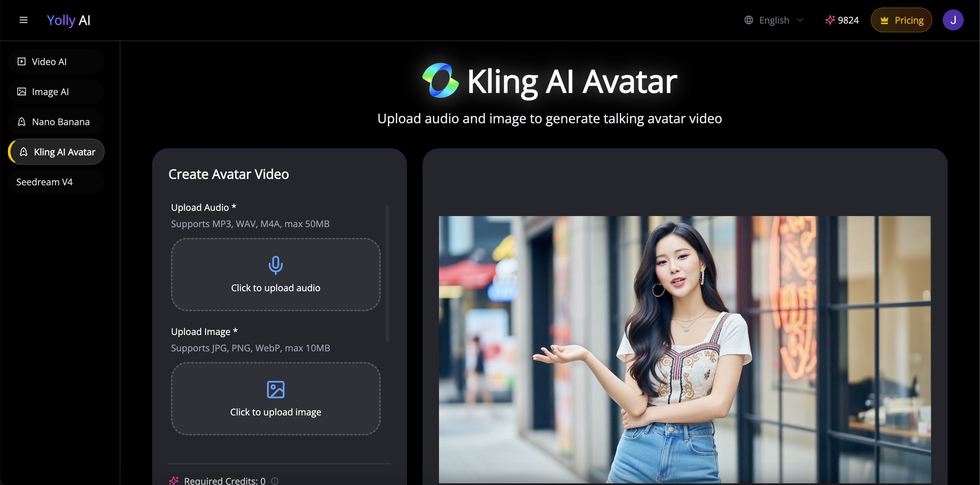The image size is (980, 485).
Task: Click the Video AI play icon
Action: pos(22,61)
